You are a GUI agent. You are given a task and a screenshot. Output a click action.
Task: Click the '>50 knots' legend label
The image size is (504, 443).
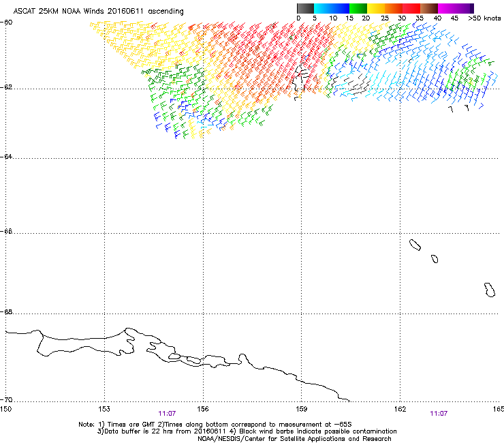click(x=484, y=18)
